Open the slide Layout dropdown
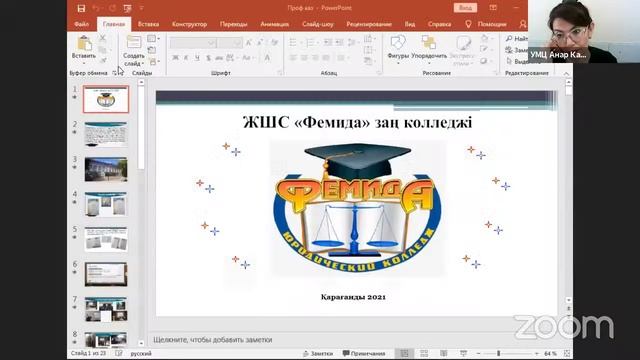640x360 pixels. click(x=153, y=38)
